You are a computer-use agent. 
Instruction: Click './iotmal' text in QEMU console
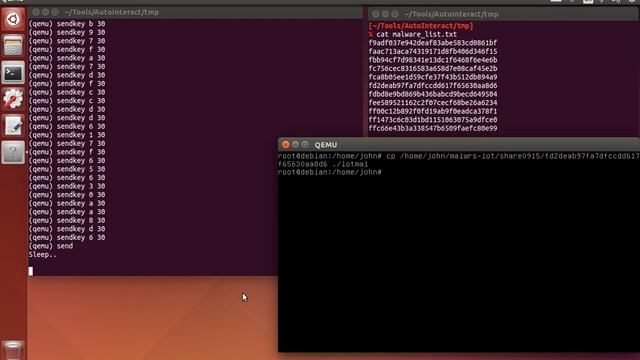point(350,164)
